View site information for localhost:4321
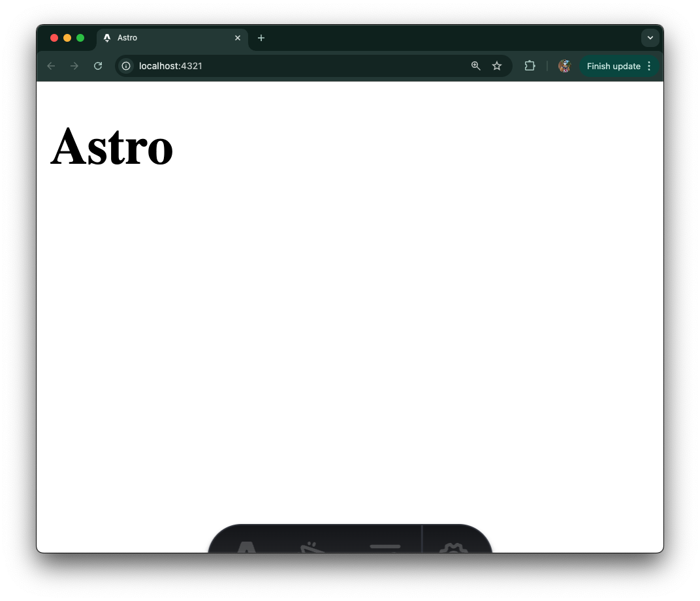 [125, 66]
